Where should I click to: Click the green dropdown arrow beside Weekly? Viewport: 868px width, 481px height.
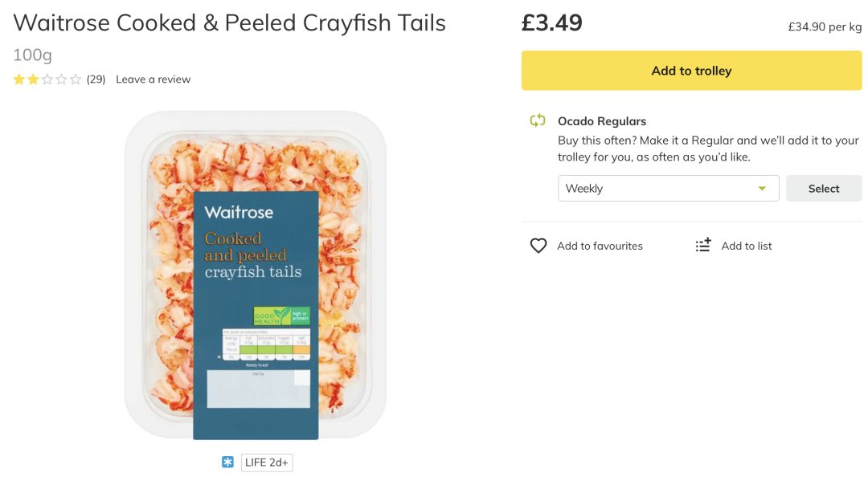point(762,189)
